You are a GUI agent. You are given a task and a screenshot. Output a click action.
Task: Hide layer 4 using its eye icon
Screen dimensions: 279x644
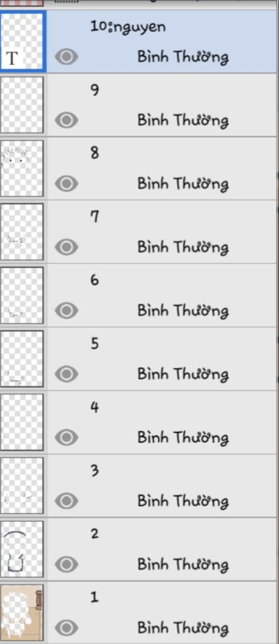(66, 437)
